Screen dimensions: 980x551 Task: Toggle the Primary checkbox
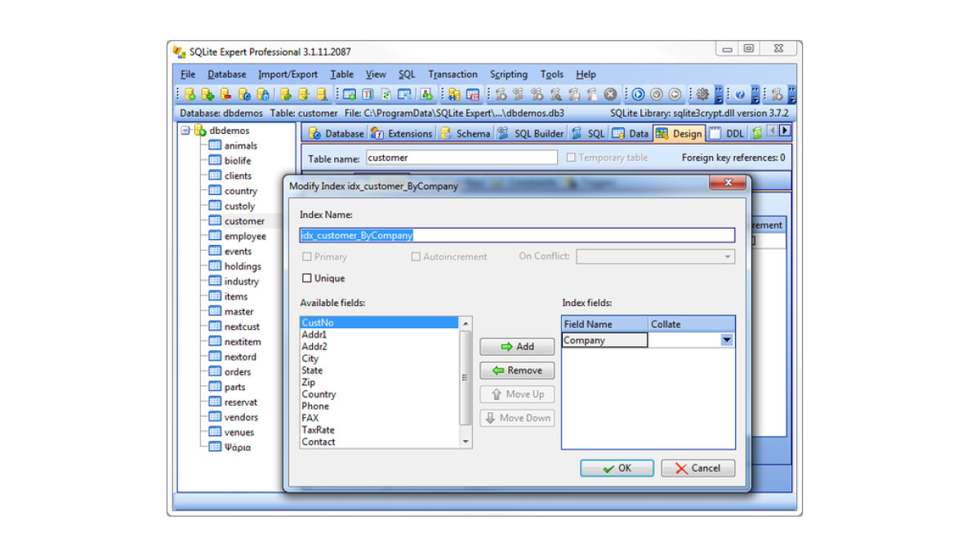click(307, 256)
